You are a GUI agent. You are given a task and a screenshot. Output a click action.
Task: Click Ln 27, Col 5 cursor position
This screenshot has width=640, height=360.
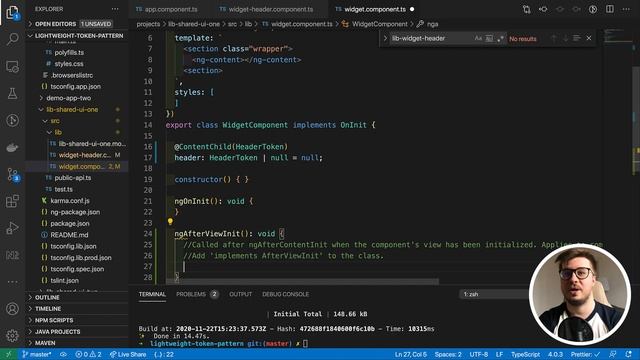411,354
